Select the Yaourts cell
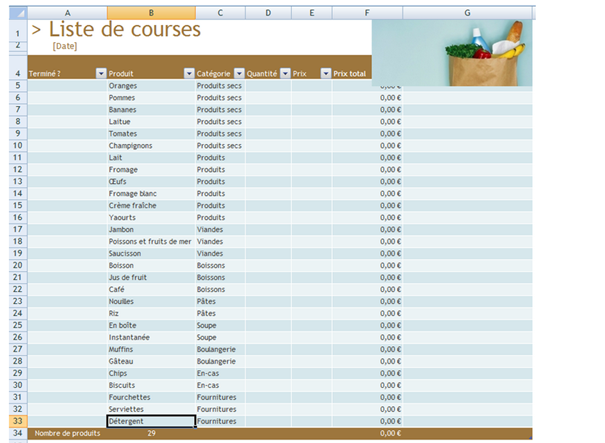Viewport: 605px width, 443px height. pyautogui.click(x=151, y=217)
